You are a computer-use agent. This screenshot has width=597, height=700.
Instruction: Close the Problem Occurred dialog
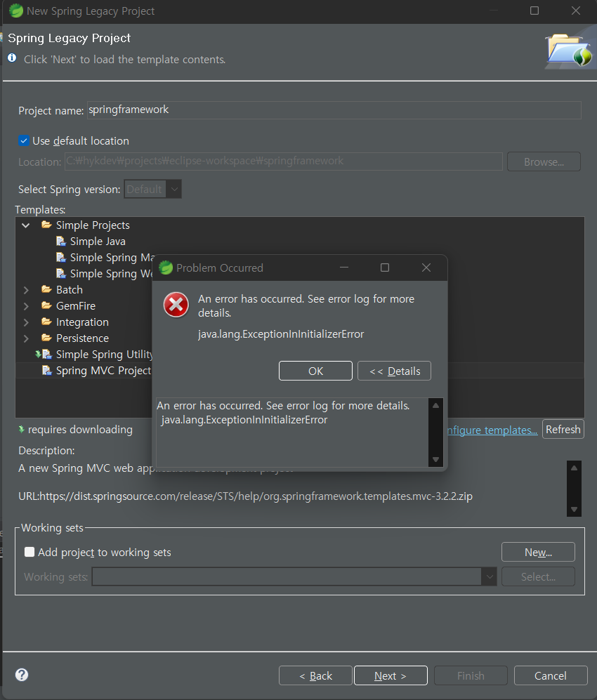(x=426, y=268)
